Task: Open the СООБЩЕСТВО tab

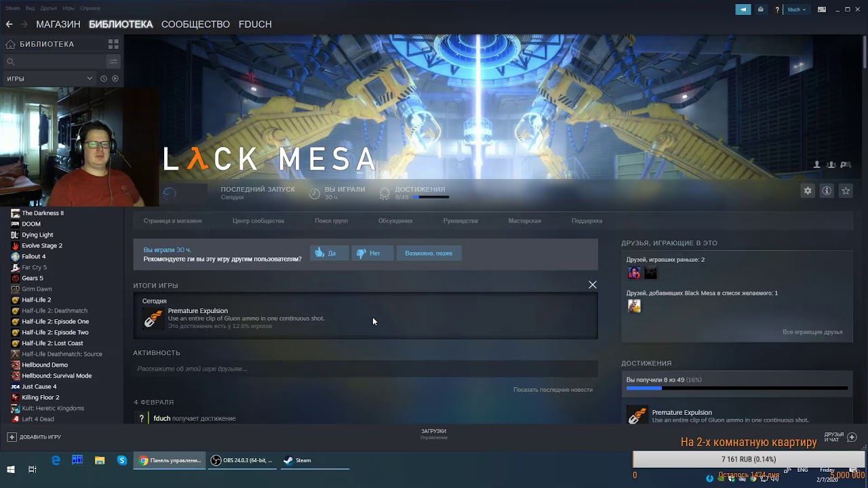Action: pyautogui.click(x=195, y=24)
